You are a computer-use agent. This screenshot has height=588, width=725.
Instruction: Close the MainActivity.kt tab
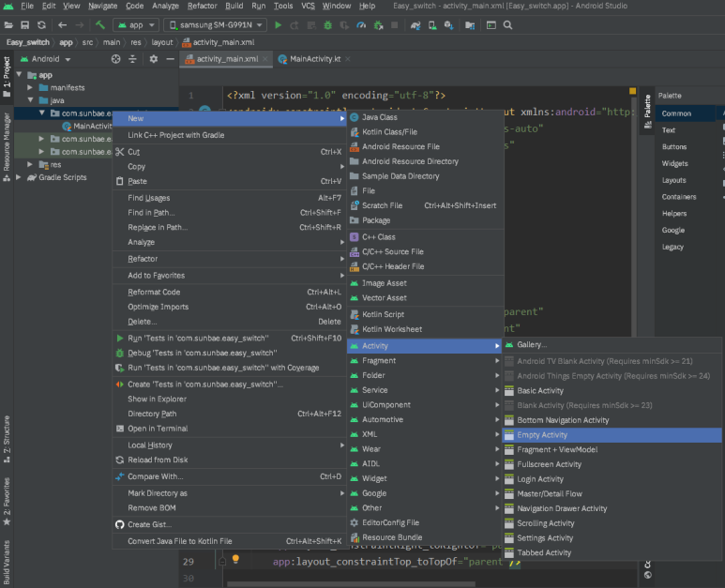[348, 59]
